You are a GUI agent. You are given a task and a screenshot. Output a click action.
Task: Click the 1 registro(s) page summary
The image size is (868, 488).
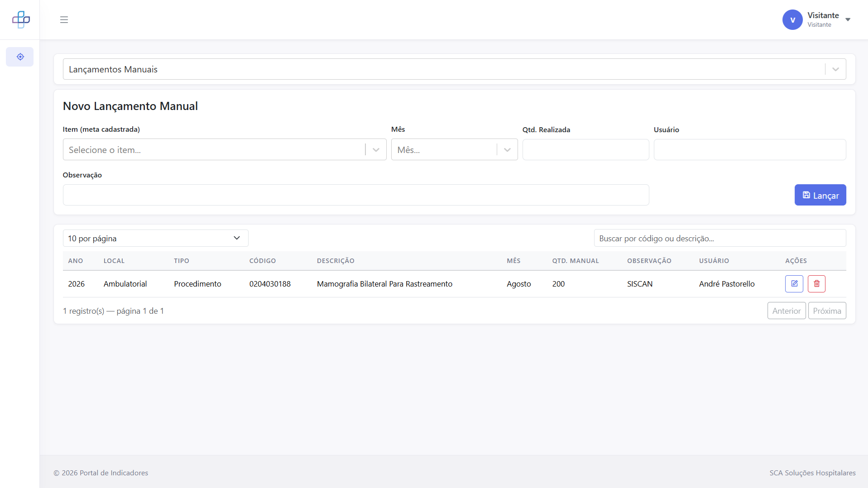[113, 311]
